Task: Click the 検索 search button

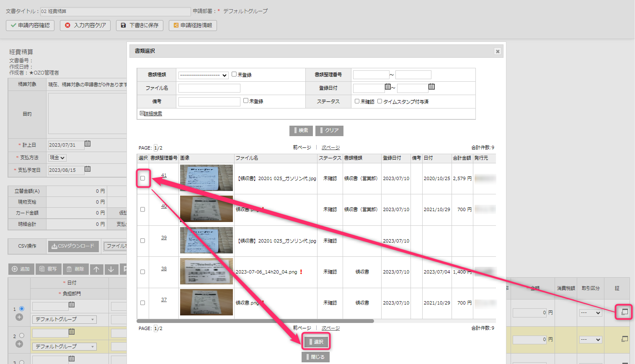Action: (x=301, y=131)
